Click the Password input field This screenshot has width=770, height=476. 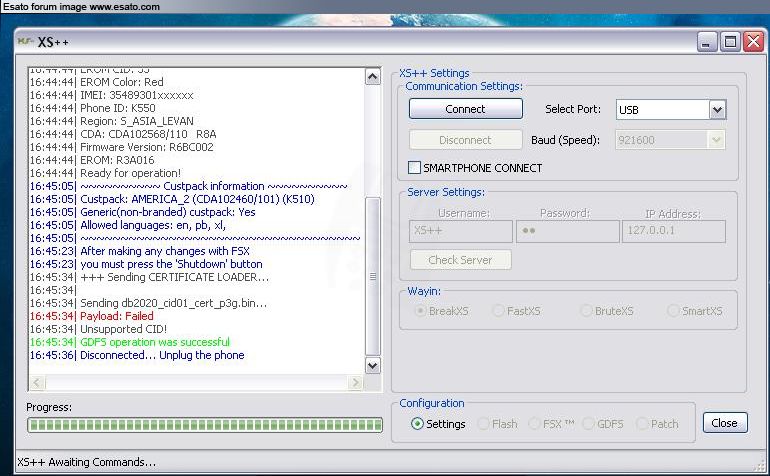[x=568, y=231]
